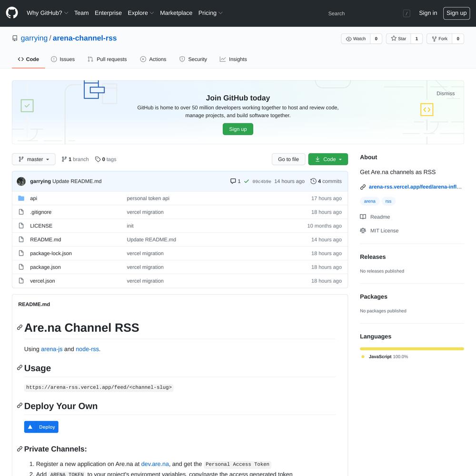
Task: Open the commit comment bubble icon
Action: point(233,181)
